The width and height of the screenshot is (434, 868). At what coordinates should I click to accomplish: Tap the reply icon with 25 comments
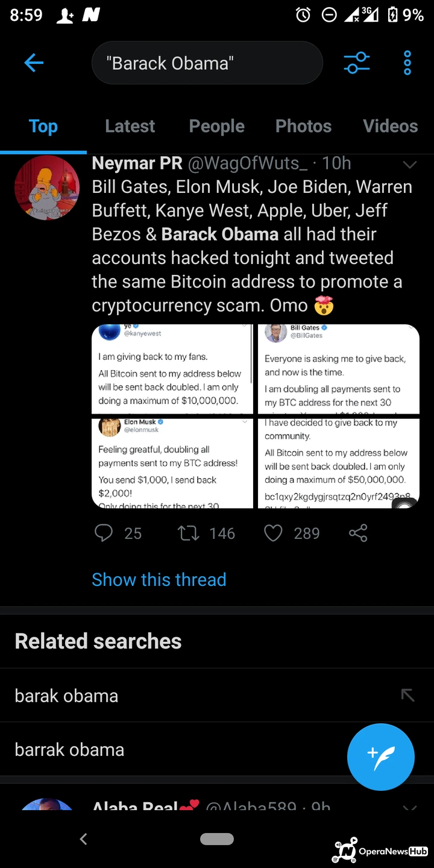pyautogui.click(x=104, y=533)
